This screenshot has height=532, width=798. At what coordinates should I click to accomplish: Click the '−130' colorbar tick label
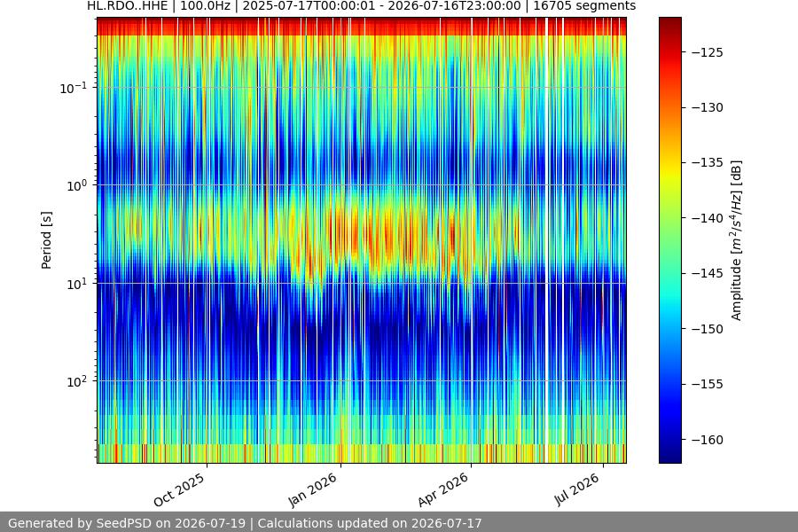coord(707,107)
